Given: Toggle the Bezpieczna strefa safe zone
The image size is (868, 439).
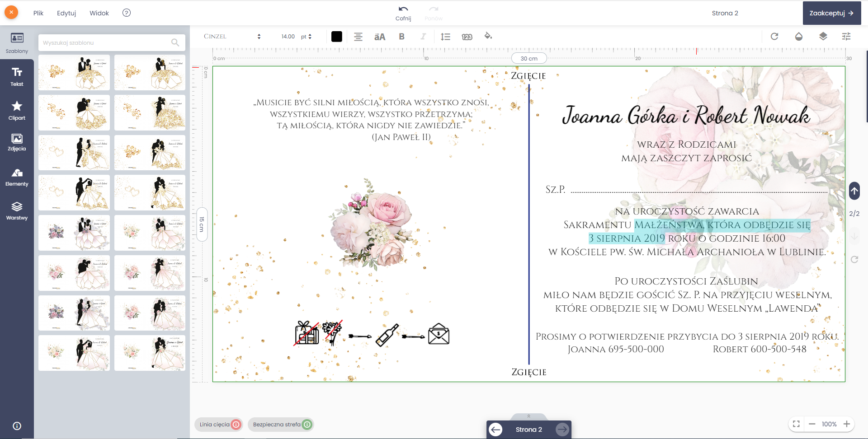Looking at the screenshot, I should pos(281,424).
